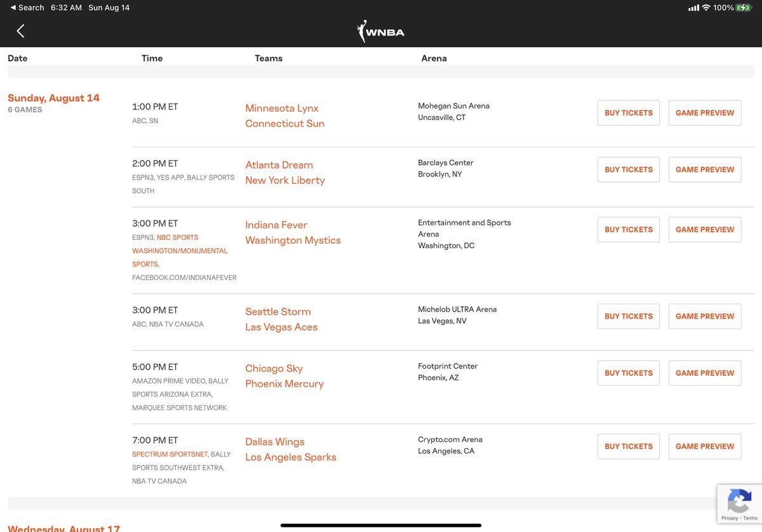This screenshot has width=762, height=532.
Task: Open the Indiana Fever team link
Action: (276, 225)
